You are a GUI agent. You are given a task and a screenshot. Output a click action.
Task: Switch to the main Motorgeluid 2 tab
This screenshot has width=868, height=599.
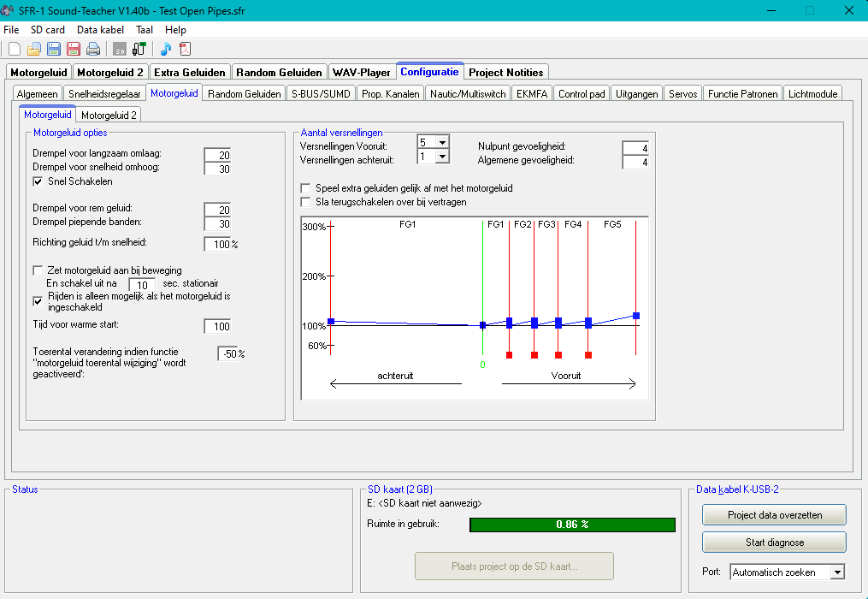point(110,73)
